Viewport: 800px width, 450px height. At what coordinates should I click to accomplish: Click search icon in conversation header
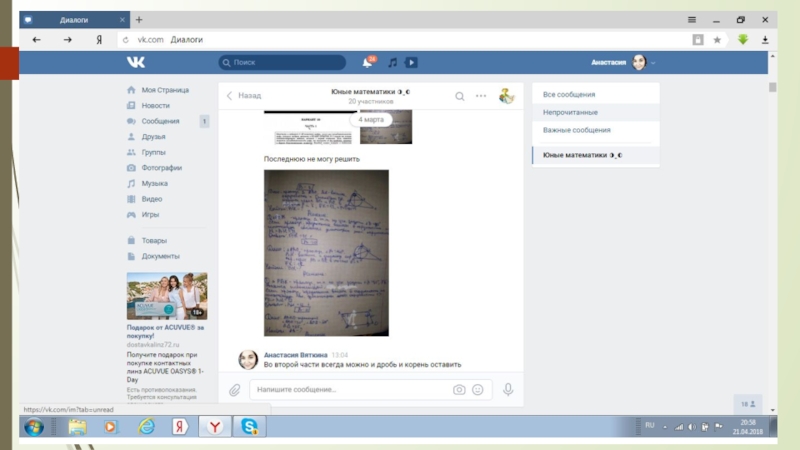click(x=460, y=96)
